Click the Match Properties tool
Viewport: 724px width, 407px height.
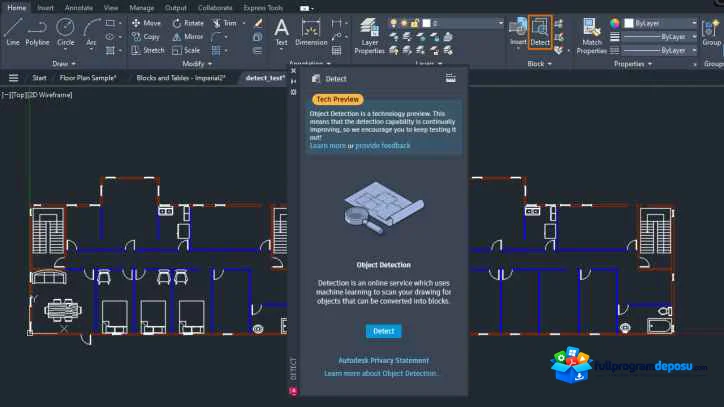[x=591, y=36]
